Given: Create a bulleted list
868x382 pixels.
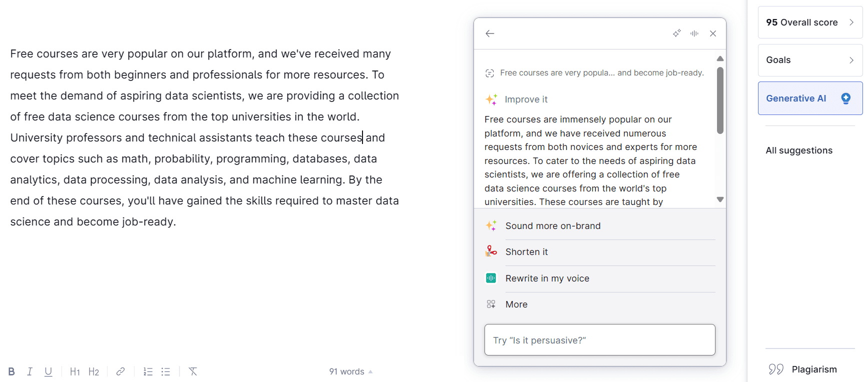Looking at the screenshot, I should pos(166,371).
